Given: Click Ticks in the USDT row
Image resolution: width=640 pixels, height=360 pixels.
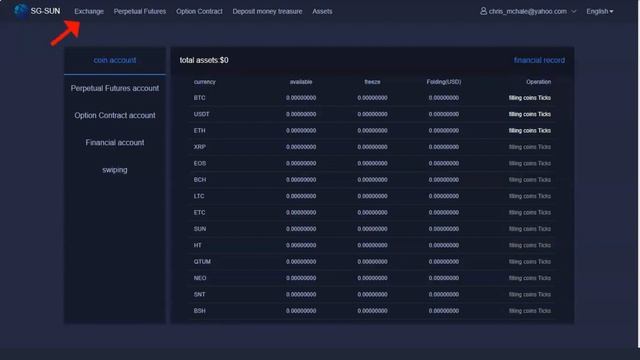Looking at the screenshot, I should click(x=544, y=114).
